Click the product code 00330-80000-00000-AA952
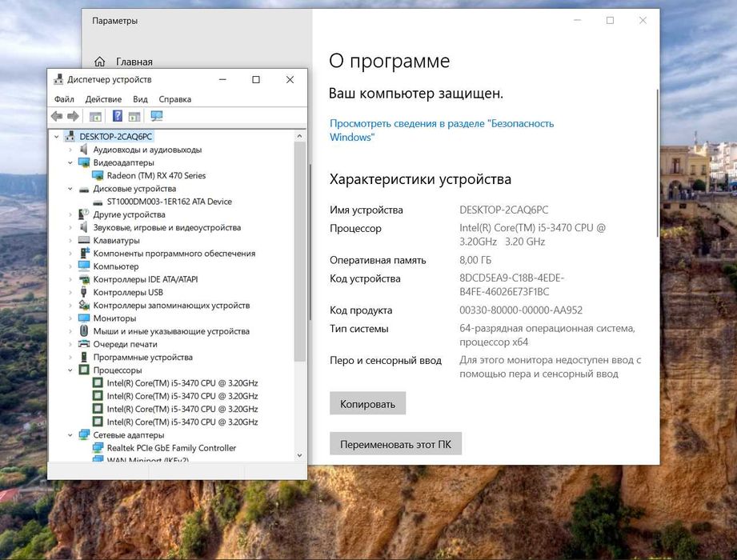This screenshot has height=560, width=737. click(521, 310)
